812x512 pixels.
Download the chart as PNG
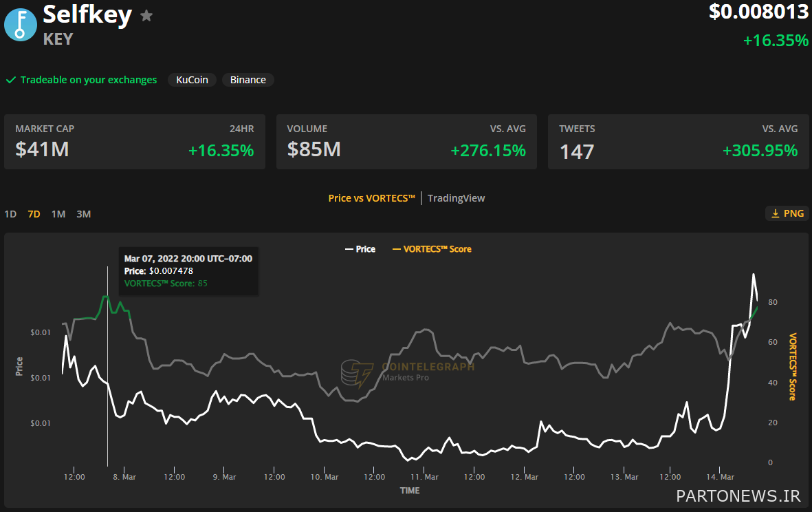[787, 213]
